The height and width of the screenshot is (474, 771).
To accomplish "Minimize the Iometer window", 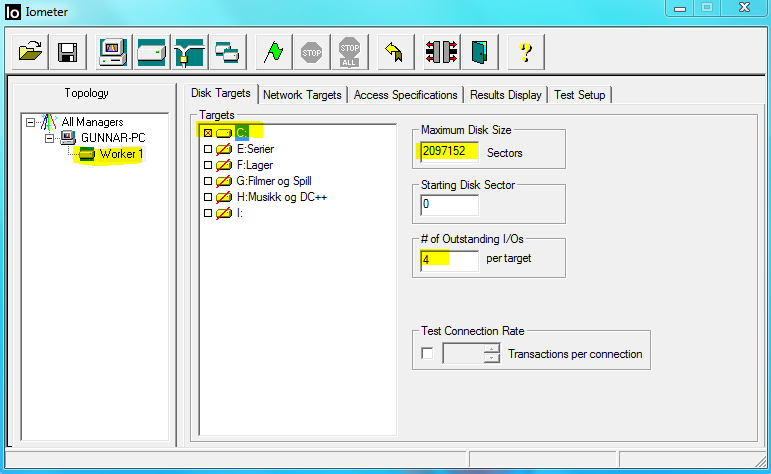I will pos(680,8).
